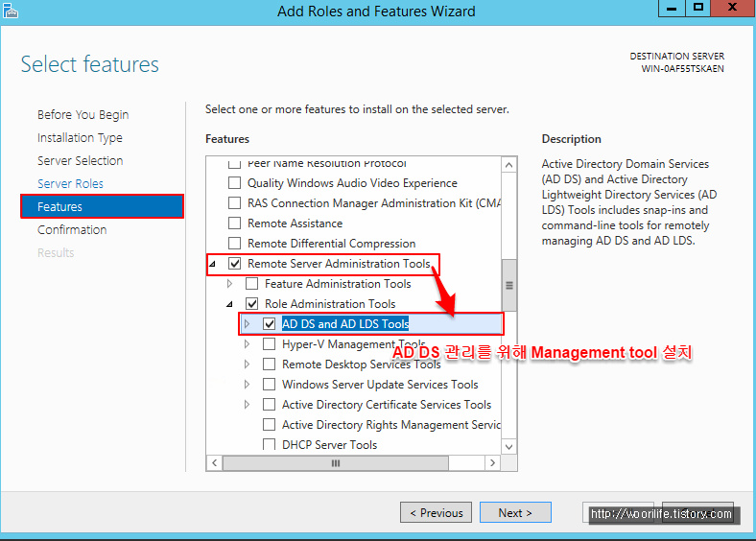Screen dimensions: 756x541
Task: Open the Server Roles step
Action: point(70,184)
